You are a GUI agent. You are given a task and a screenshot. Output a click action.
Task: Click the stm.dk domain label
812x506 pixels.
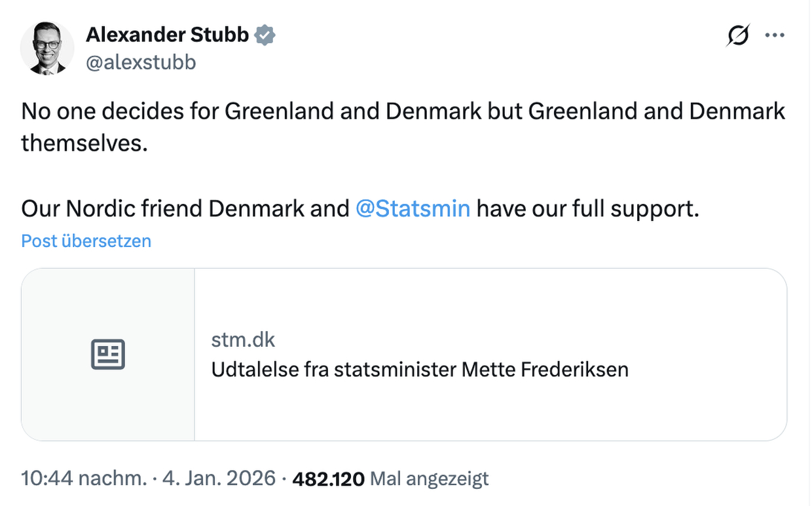pos(243,340)
